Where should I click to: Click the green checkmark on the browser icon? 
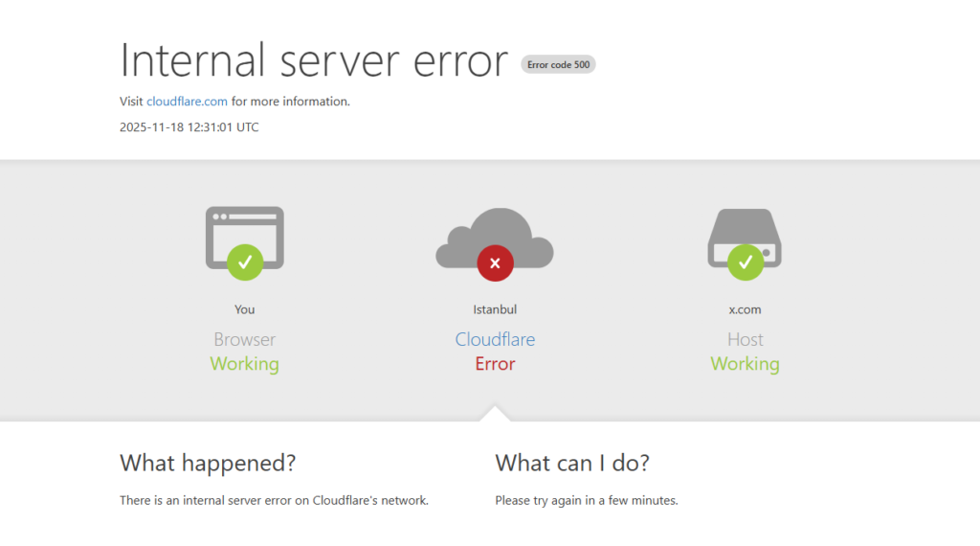[245, 262]
